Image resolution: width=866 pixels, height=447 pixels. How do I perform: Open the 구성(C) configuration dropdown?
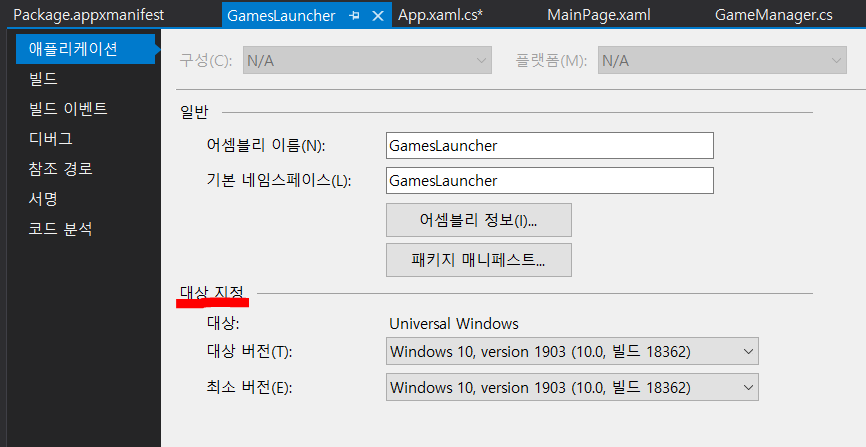tap(367, 60)
